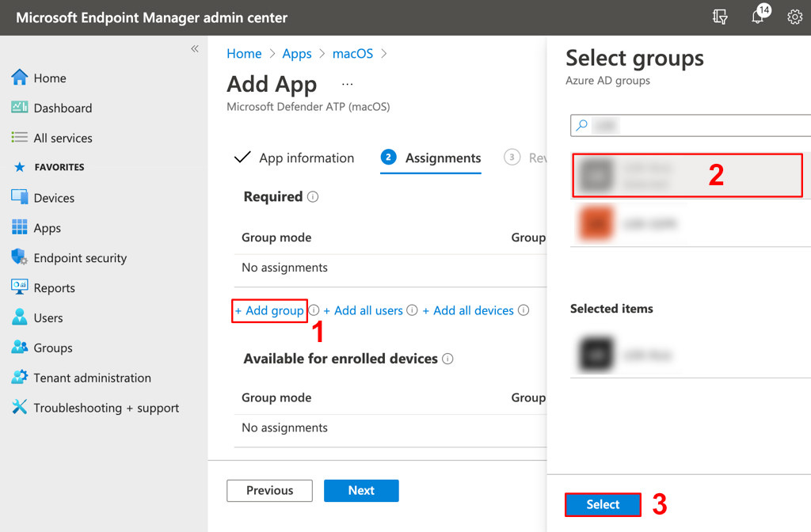
Task: Show the info icon next to Add group
Action: [x=314, y=310]
